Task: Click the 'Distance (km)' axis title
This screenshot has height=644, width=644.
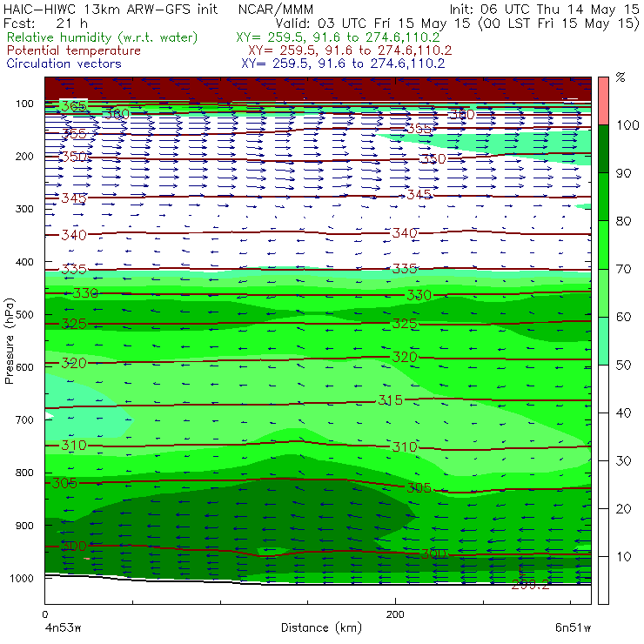Action: (x=321, y=627)
